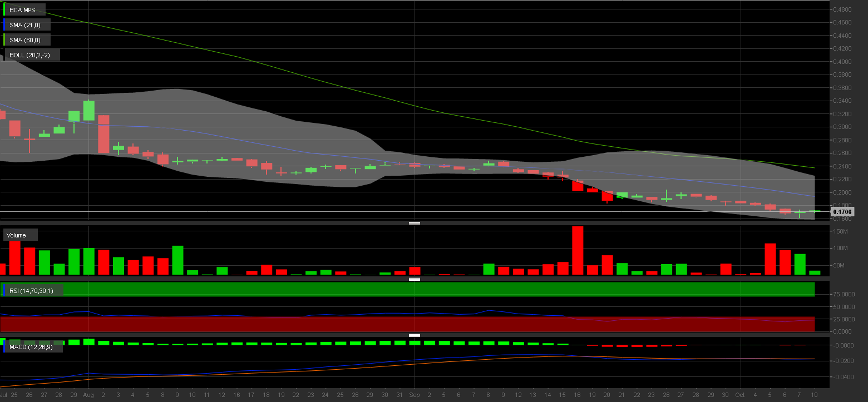Screen dimensions: 868x402
Task: Click the 150M volume axis value
Action: pyautogui.click(x=840, y=231)
